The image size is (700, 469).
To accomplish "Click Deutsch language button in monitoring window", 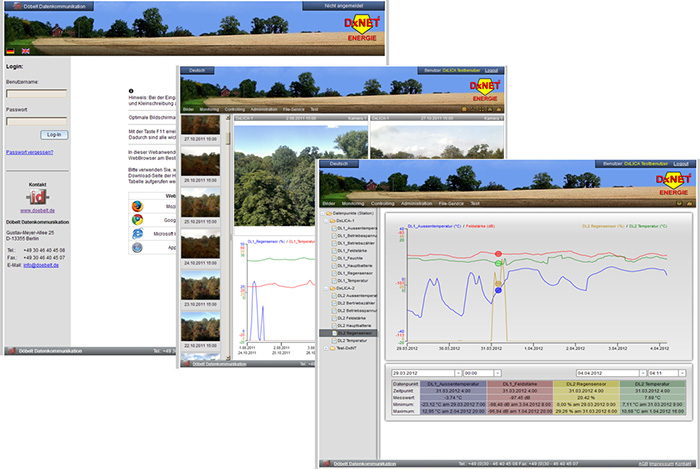I will pos(339,164).
